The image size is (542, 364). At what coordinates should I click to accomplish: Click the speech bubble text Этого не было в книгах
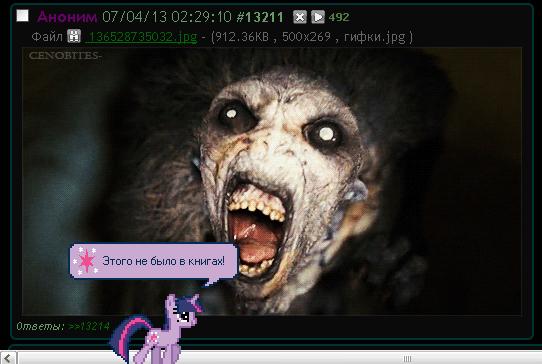163,261
